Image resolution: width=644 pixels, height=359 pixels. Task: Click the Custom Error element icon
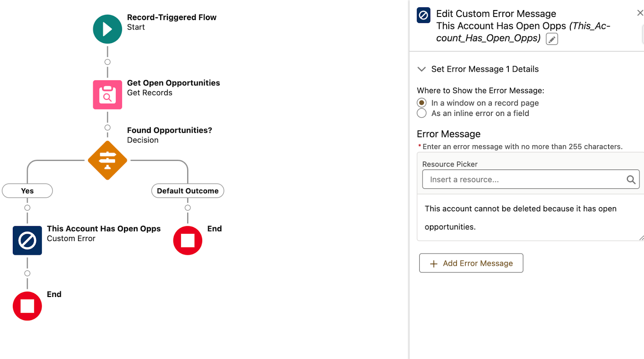point(27,241)
